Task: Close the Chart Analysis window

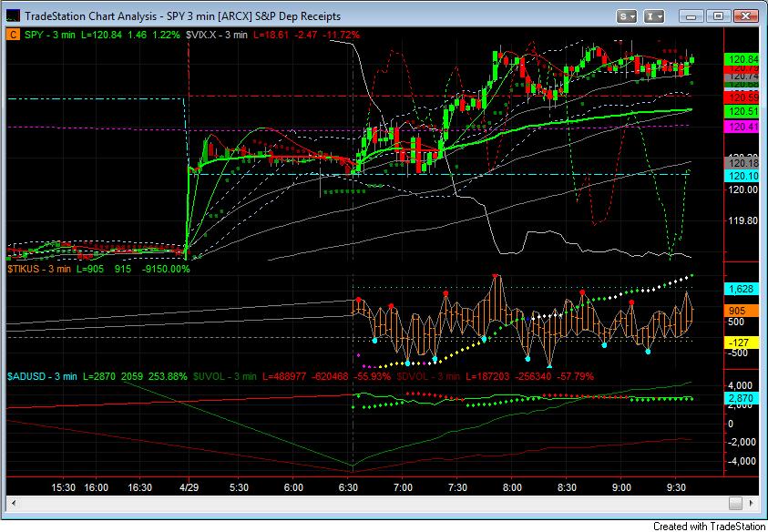Action: pyautogui.click(x=745, y=16)
